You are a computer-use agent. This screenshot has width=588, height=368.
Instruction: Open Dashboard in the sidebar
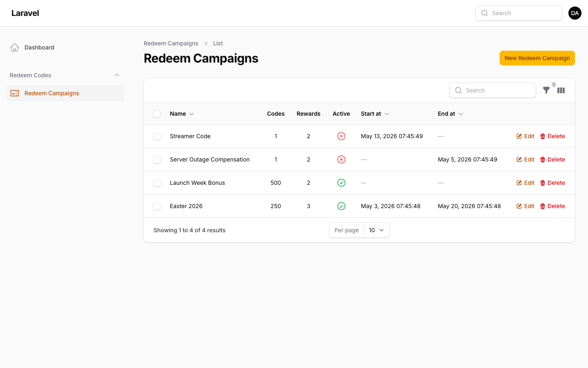click(65, 47)
